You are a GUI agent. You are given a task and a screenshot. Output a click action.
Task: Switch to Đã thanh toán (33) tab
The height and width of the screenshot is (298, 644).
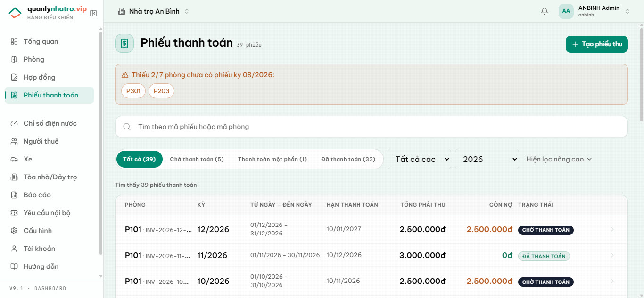tap(348, 159)
